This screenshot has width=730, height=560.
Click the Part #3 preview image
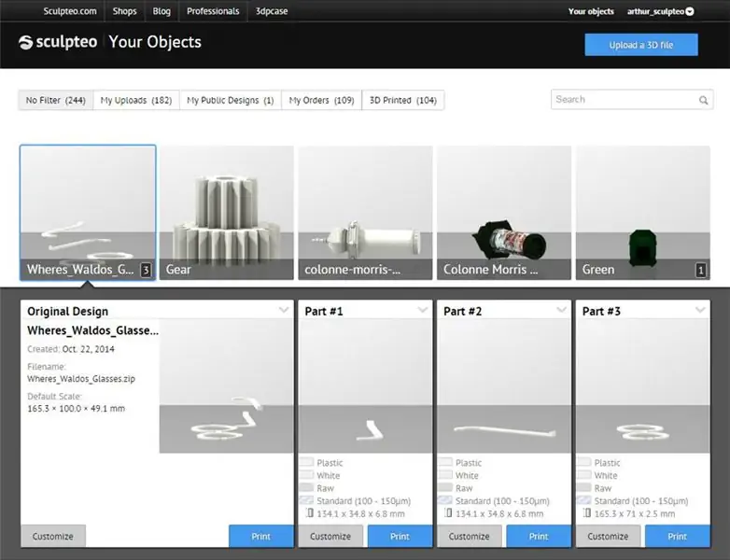[643, 385]
